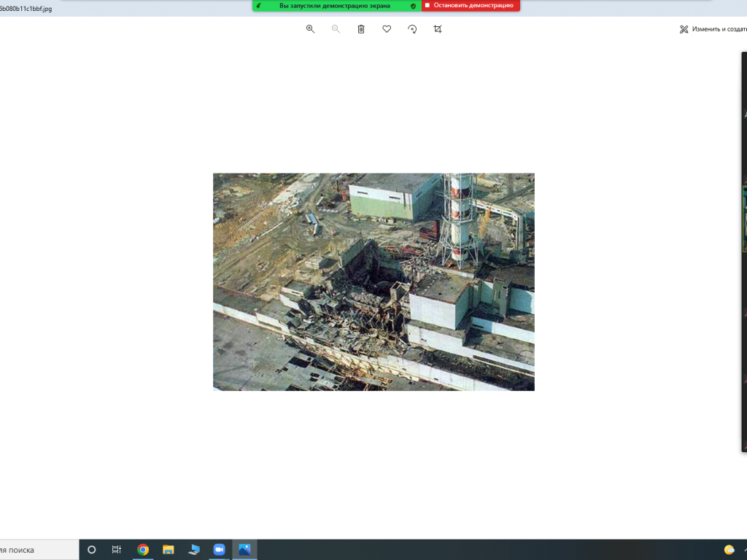747x560 pixels.
Task: Select the Photos app taskbar icon
Action: [244, 550]
